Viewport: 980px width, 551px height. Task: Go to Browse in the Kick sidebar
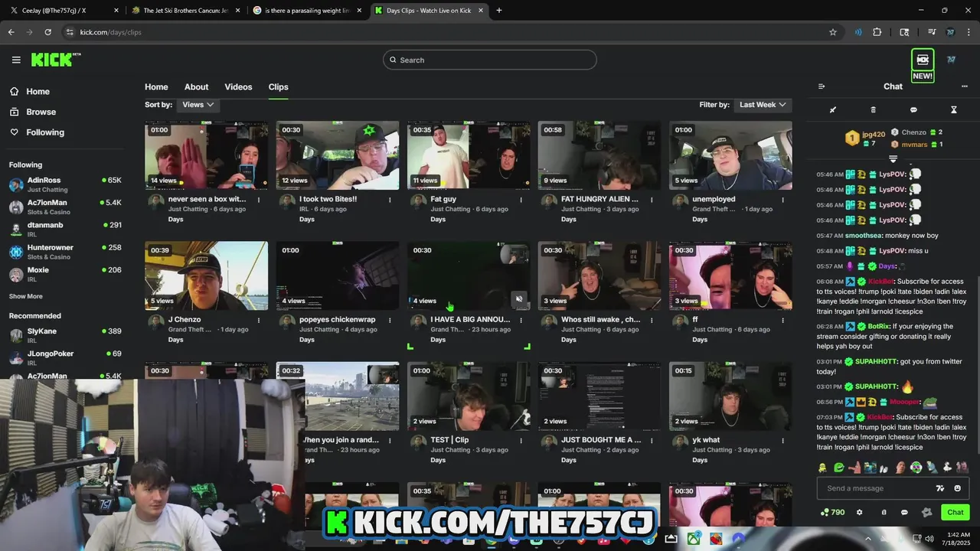pos(32,112)
